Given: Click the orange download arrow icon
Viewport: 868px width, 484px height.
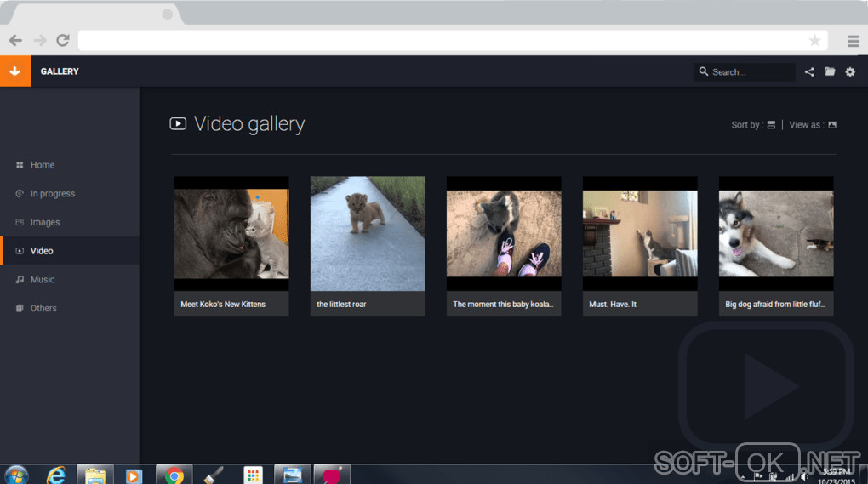Looking at the screenshot, I should (x=15, y=71).
